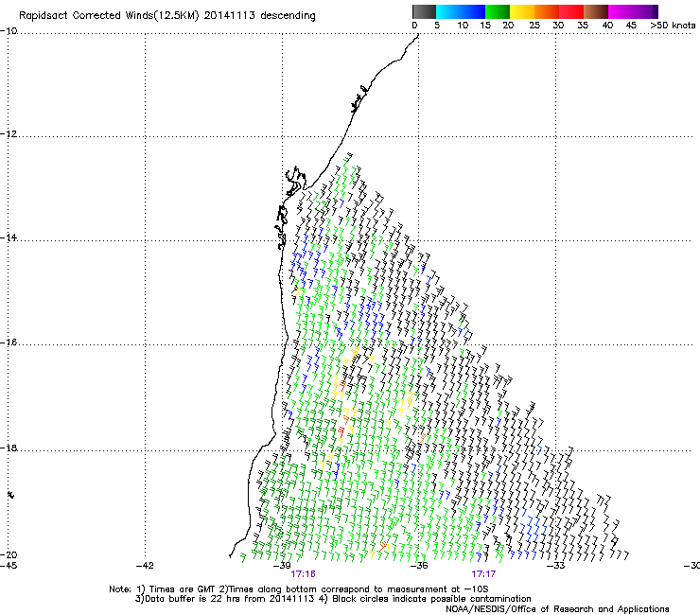Screen dimensions: 700x615
Task: Click the legend scale label '25'
Action: [534, 26]
